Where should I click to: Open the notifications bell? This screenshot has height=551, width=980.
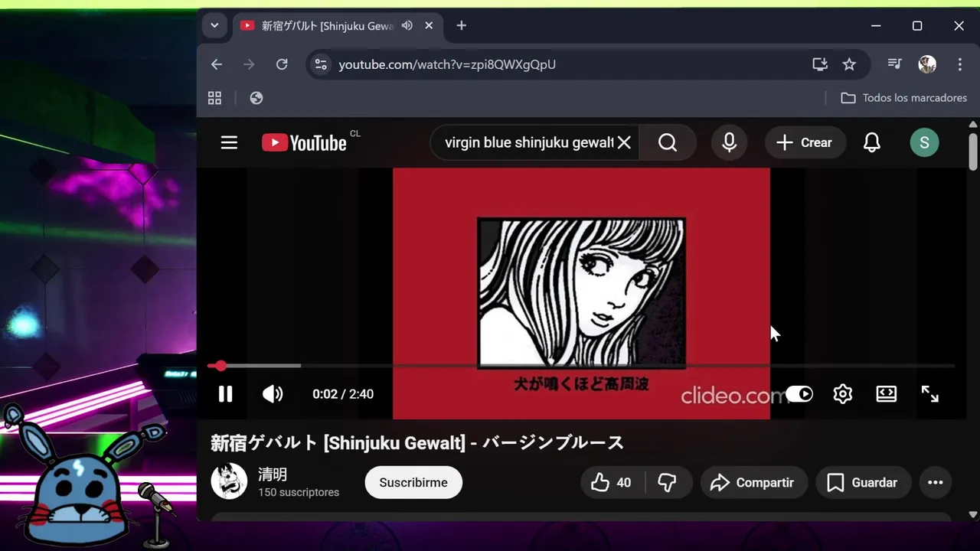872,142
